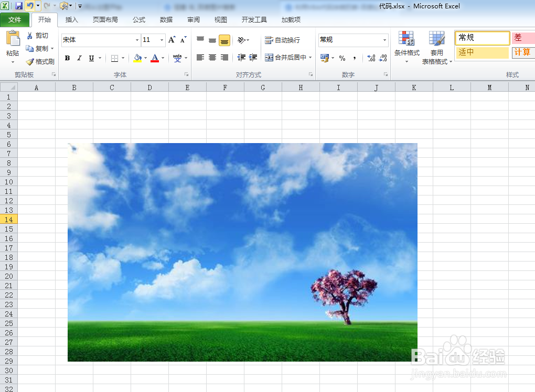
Task: Click the accounting number format icon
Action: (325, 58)
